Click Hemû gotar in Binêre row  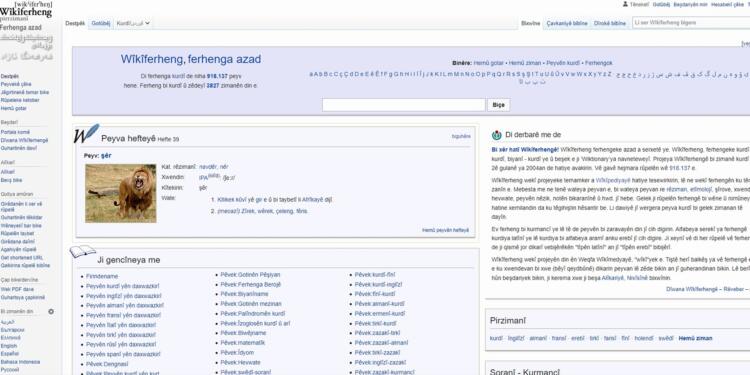tap(488, 63)
